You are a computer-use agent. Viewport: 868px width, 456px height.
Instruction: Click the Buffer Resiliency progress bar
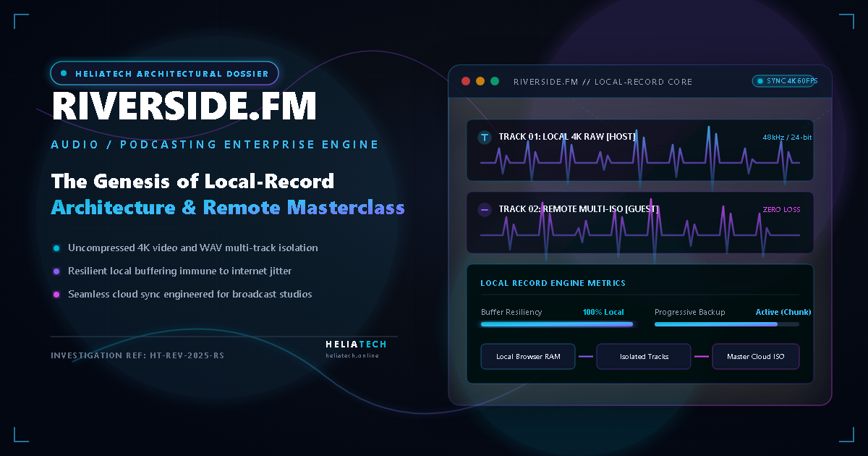[x=557, y=324]
